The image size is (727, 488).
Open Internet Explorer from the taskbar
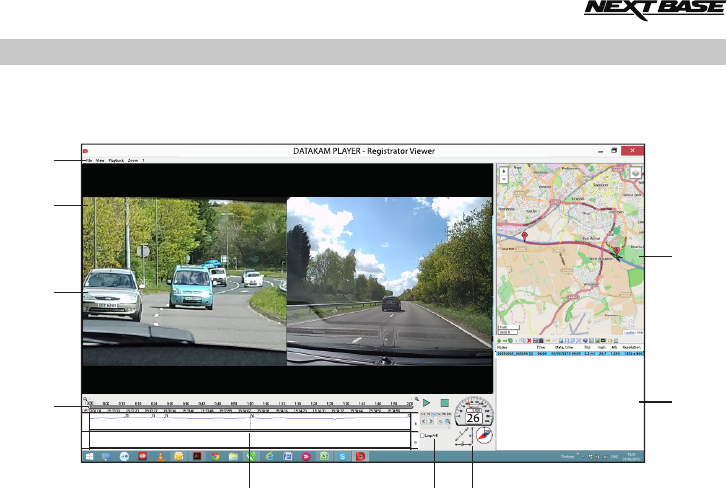point(269,456)
